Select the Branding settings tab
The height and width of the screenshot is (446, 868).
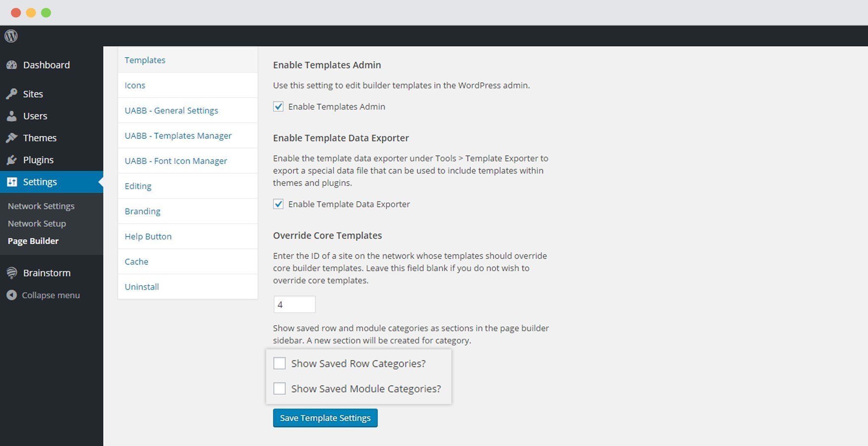[x=142, y=211]
